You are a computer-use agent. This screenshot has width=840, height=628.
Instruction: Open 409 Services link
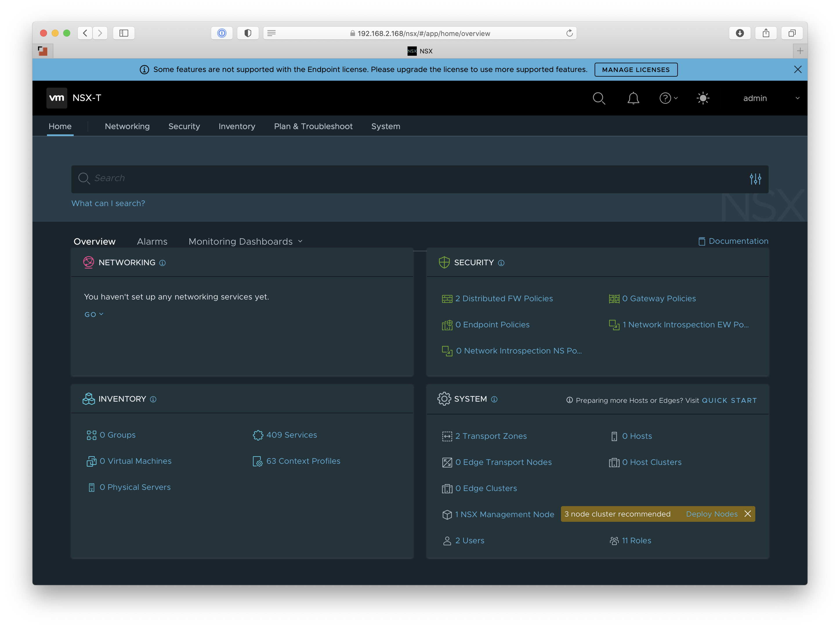point(292,435)
